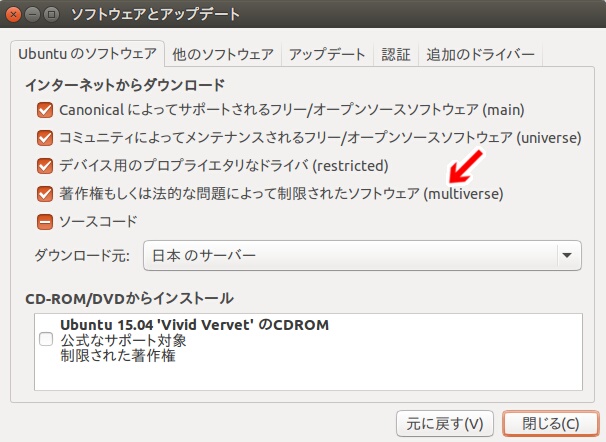Image resolution: width=606 pixels, height=442 pixels.
Task: Toggle the community-maintained universe checkbox
Action: [x=45, y=138]
